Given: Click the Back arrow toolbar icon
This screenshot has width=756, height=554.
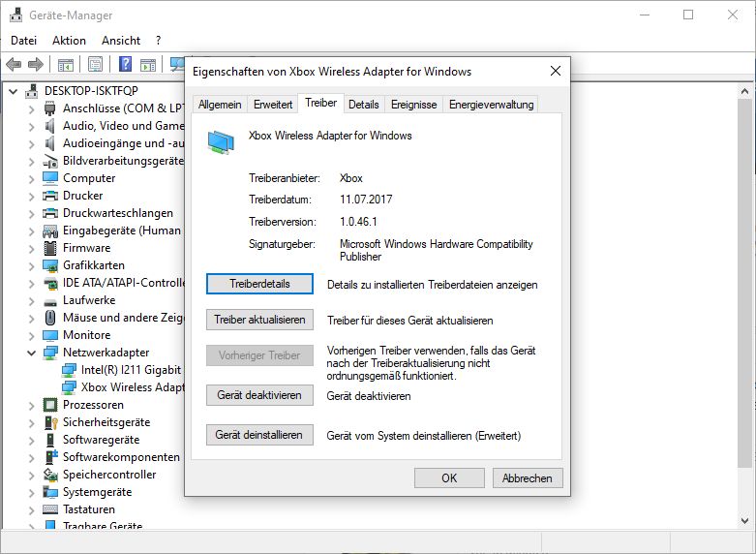Looking at the screenshot, I should tap(14, 64).
